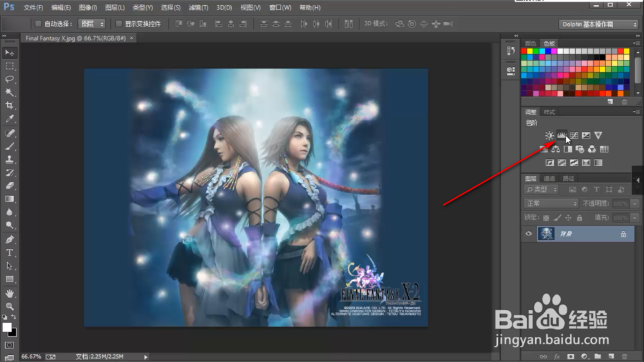Viewport: 644px width, 362px height.
Task: Select the Clone Stamp tool
Action: tap(10, 160)
